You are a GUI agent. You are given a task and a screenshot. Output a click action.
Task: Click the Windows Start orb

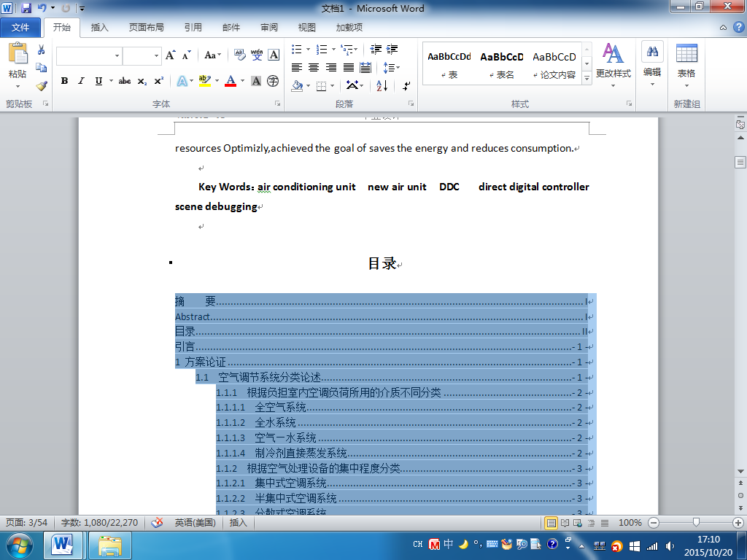point(20,545)
